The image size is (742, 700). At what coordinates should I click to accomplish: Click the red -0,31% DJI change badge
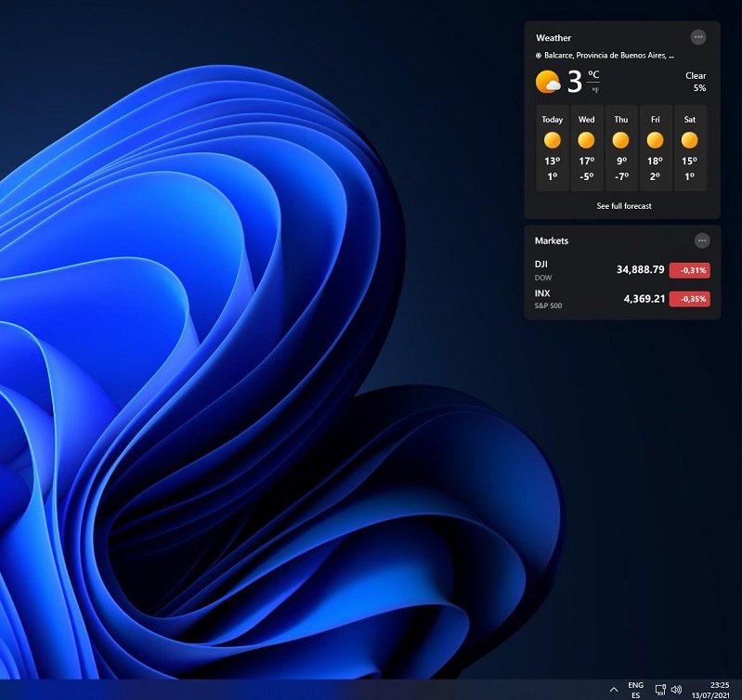coord(689,270)
